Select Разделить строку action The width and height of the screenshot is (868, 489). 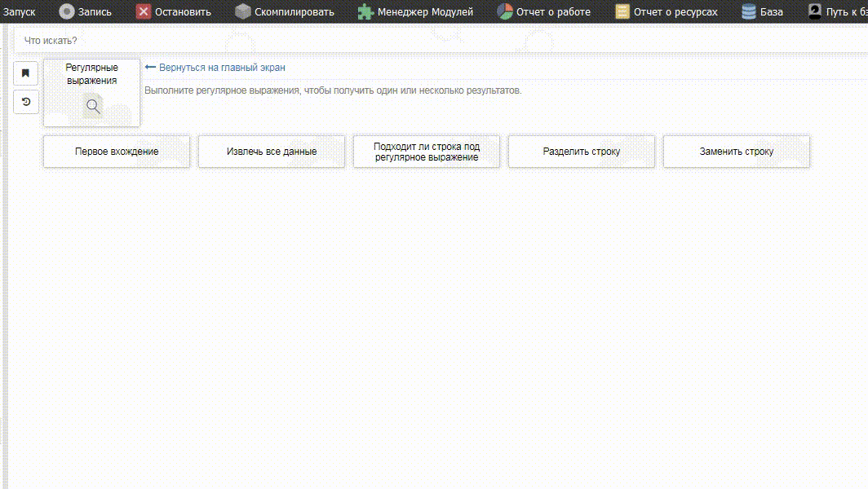[x=582, y=152]
